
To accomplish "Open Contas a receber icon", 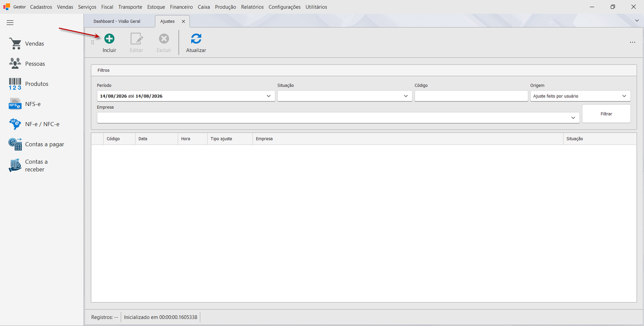I will pyautogui.click(x=15, y=165).
